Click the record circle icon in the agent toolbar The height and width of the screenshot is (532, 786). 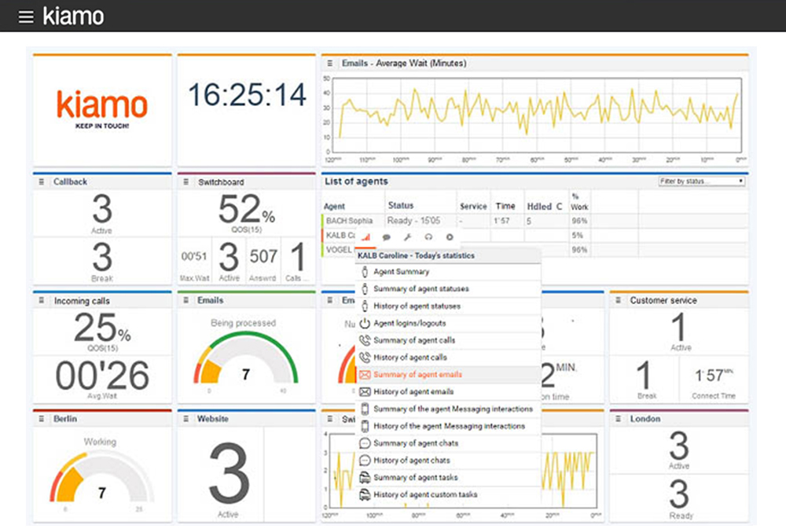[450, 237]
